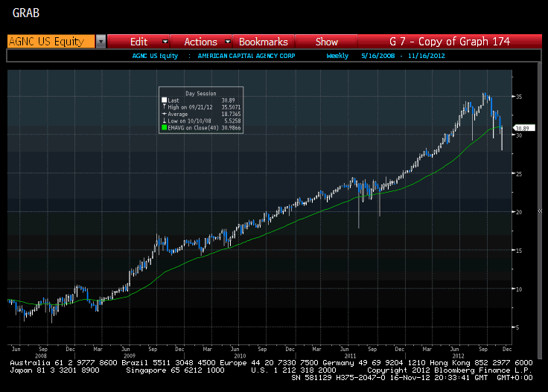Click the AMERICAN CAPITAL AGENCY CORP security name

pos(246,56)
